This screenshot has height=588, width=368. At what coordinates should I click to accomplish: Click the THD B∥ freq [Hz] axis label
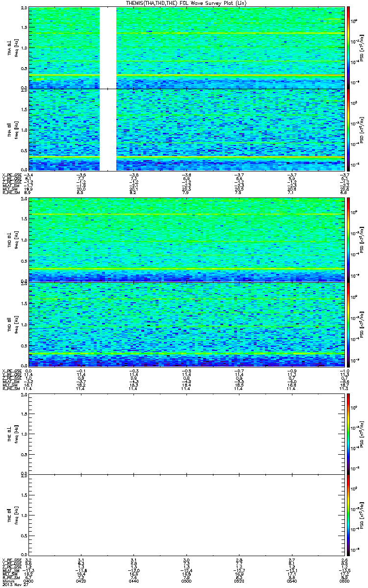[16, 324]
